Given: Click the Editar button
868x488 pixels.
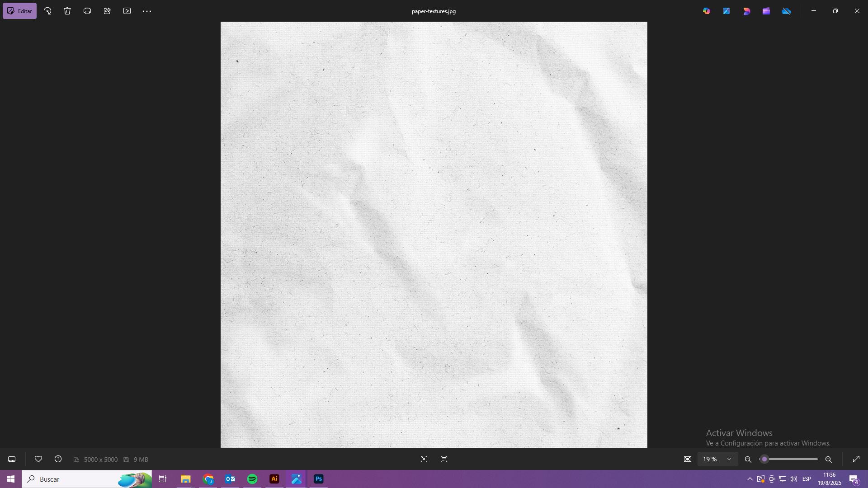Looking at the screenshot, I should (x=19, y=11).
